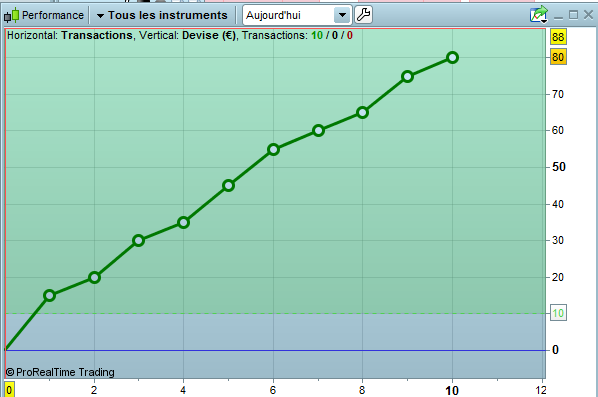Click the green 10 winning transactions count
The image size is (598, 397).
click(x=317, y=35)
